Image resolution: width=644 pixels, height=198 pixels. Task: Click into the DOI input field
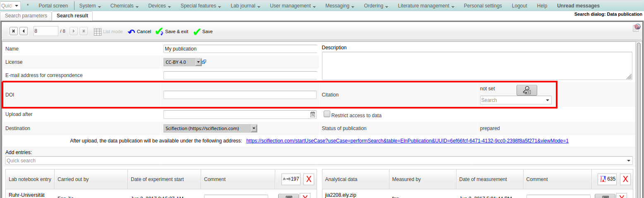point(240,95)
